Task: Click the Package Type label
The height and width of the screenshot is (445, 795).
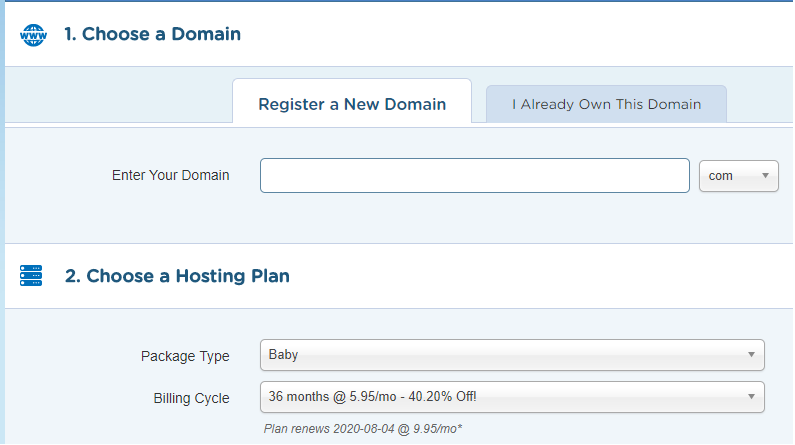Action: [x=185, y=356]
